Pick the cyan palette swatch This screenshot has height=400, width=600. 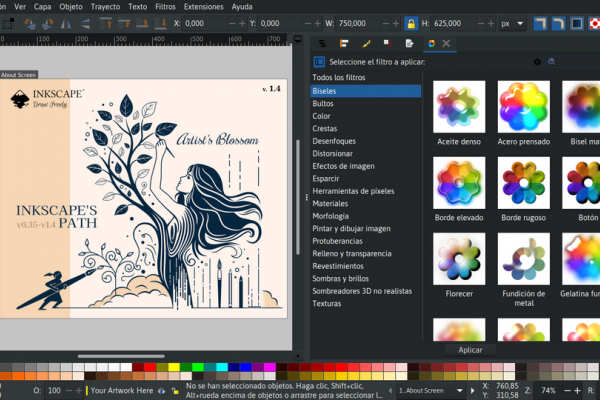pyautogui.click(x=222, y=367)
